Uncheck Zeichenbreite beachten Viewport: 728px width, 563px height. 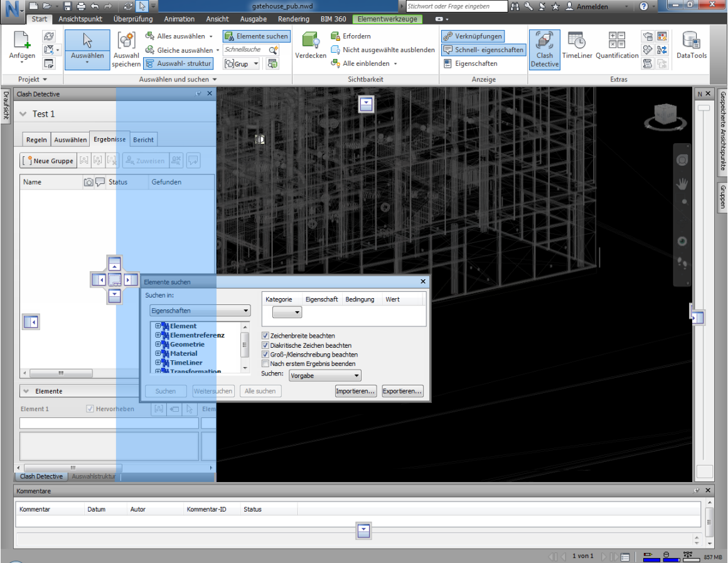point(265,335)
